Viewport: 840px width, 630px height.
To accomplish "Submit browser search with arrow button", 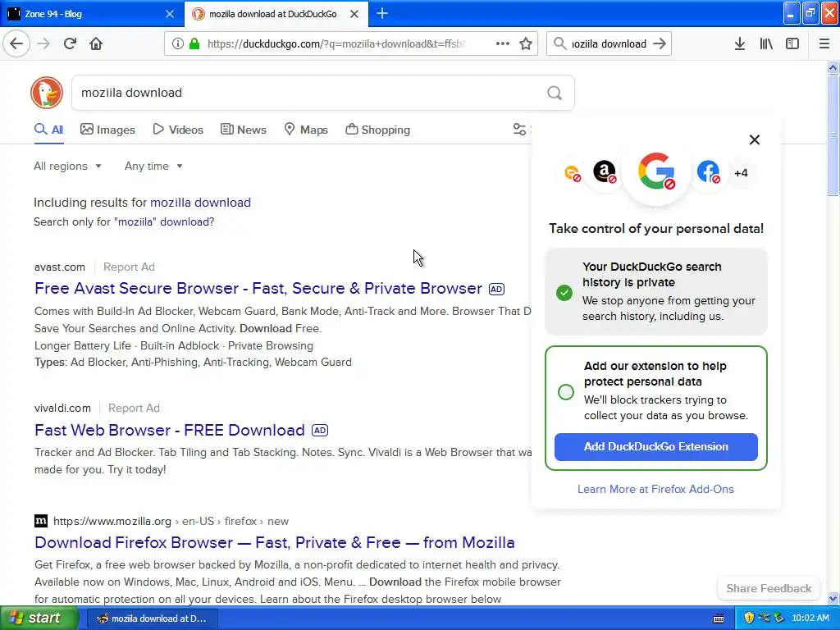I will [660, 43].
